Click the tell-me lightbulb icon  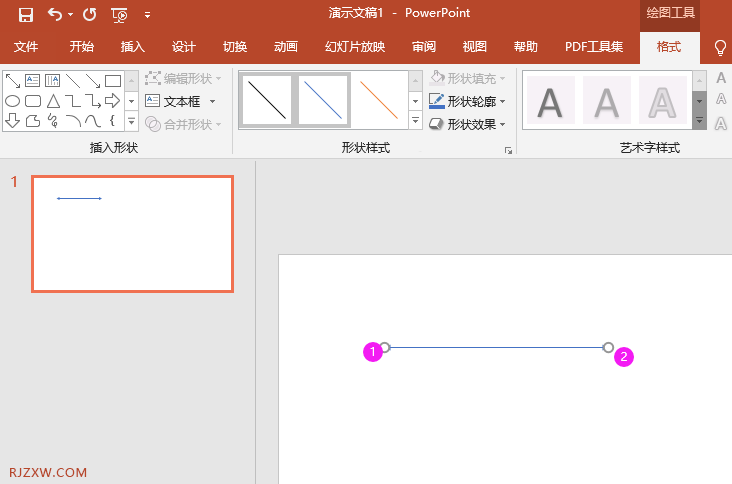(x=720, y=47)
